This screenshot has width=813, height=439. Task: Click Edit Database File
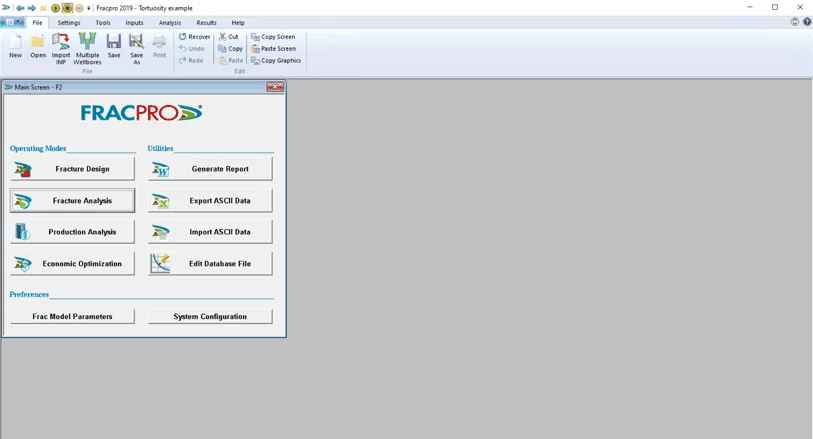click(210, 263)
